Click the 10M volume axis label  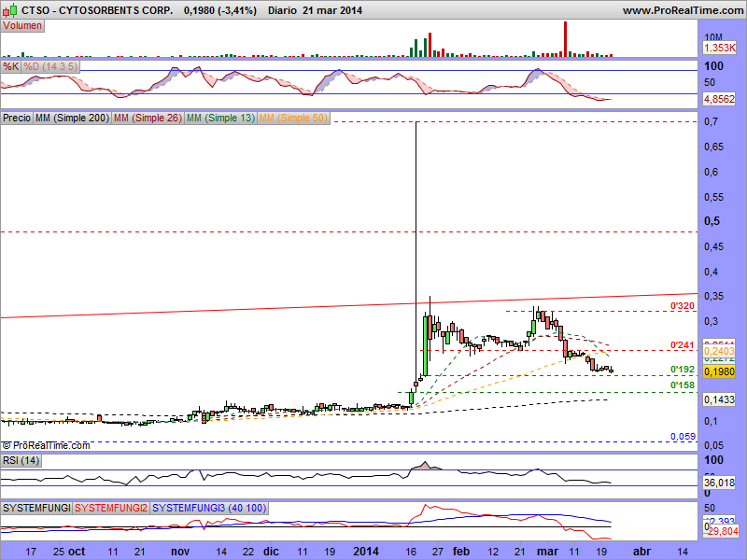pos(713,37)
